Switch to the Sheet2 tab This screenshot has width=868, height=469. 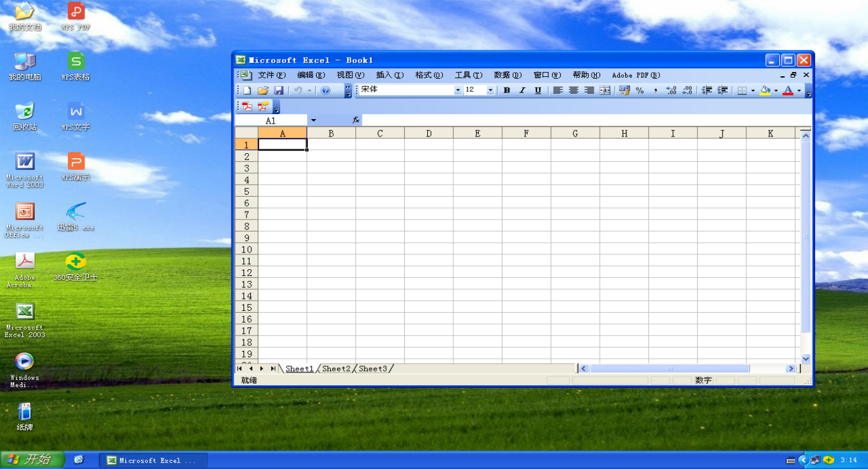tap(337, 368)
